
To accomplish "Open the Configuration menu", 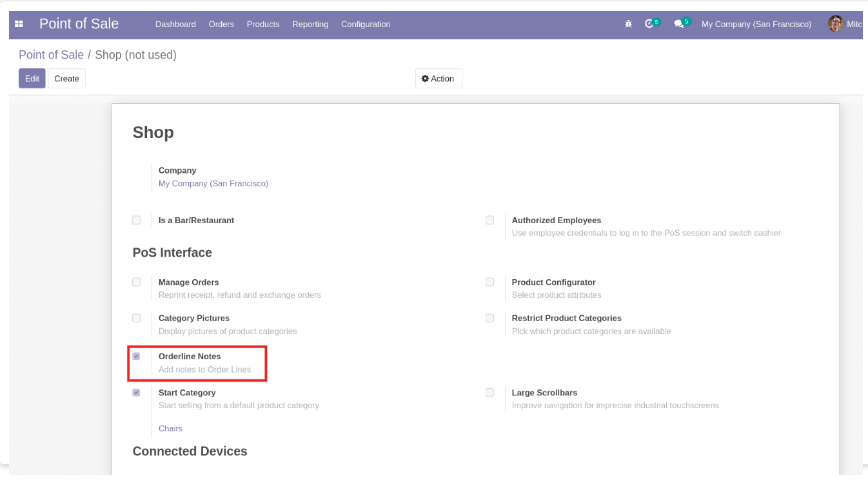I will click(366, 24).
